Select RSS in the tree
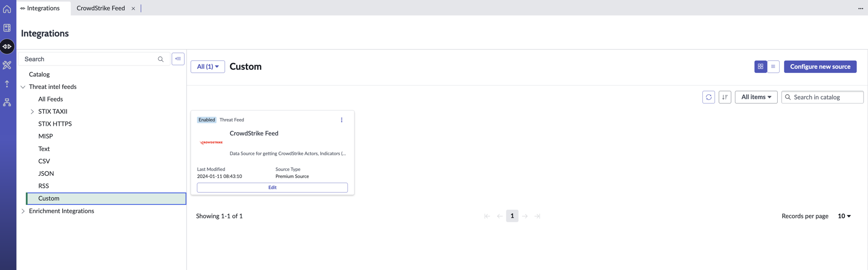The width and height of the screenshot is (868, 270). (43, 186)
